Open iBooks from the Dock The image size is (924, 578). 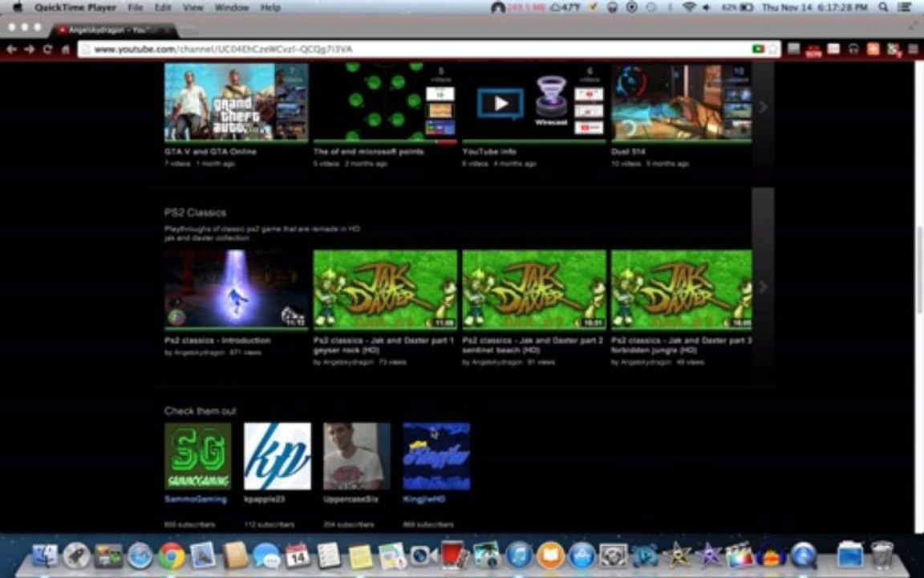[x=550, y=556]
